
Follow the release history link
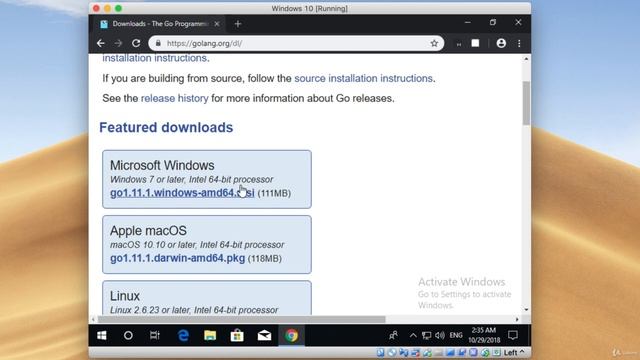(x=175, y=98)
